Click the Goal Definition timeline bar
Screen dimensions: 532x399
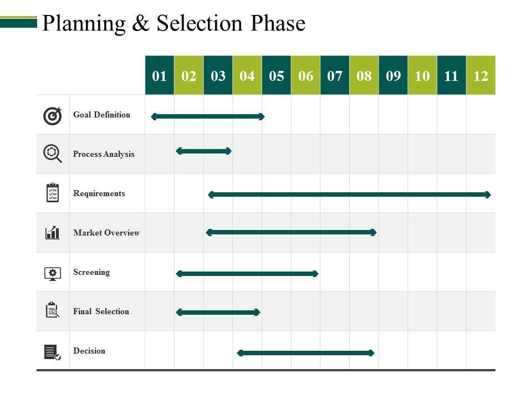pyautogui.click(x=208, y=116)
